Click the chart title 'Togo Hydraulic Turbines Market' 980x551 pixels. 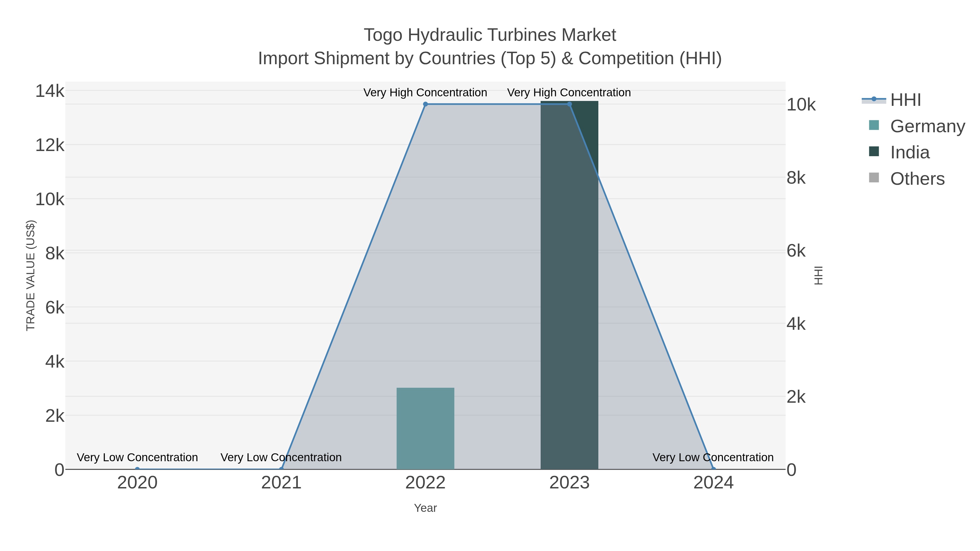490,35
